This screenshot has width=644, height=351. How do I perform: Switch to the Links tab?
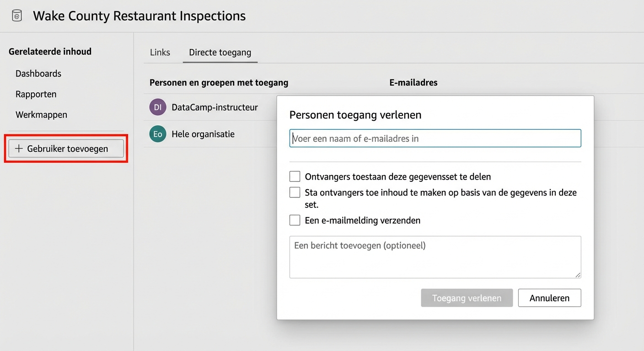pyautogui.click(x=160, y=52)
